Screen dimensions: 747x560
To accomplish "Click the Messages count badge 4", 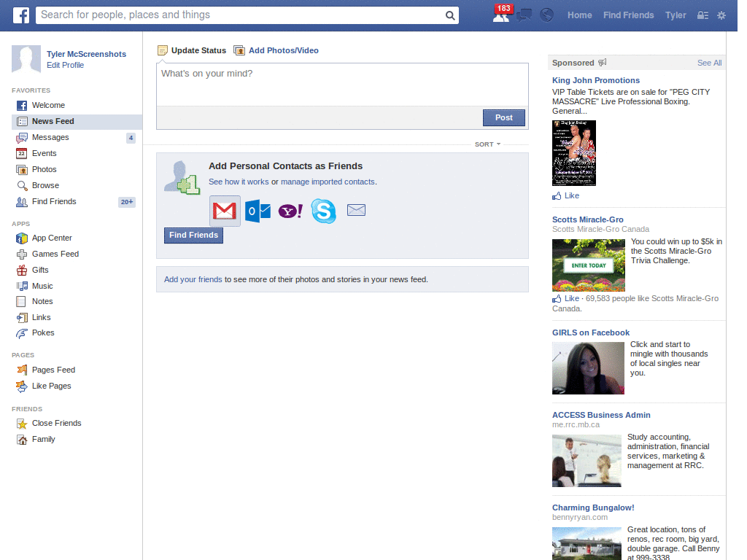I will [131, 138].
